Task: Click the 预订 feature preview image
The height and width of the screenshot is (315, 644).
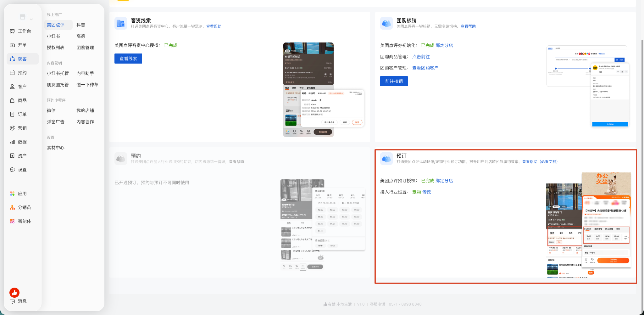Action: (589, 225)
